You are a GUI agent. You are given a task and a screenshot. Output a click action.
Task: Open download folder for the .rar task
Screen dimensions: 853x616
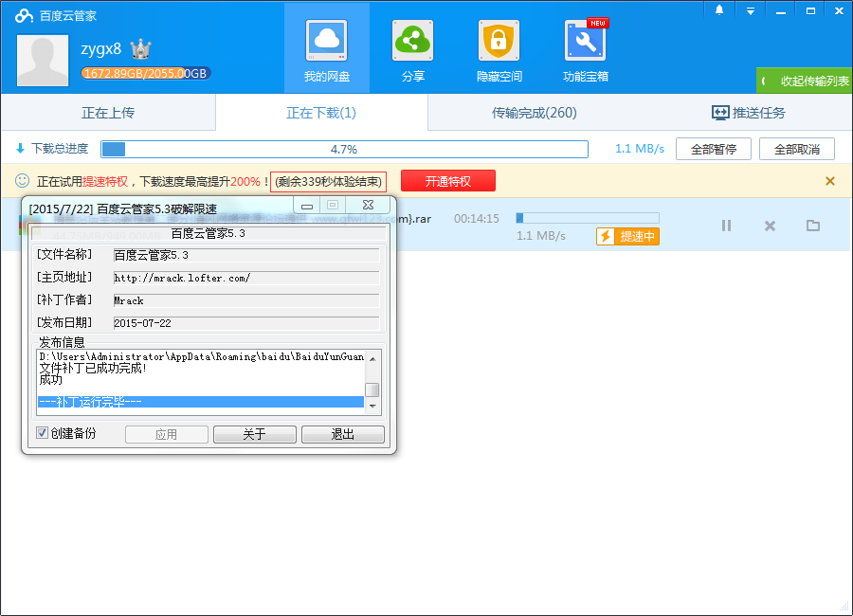point(813,226)
